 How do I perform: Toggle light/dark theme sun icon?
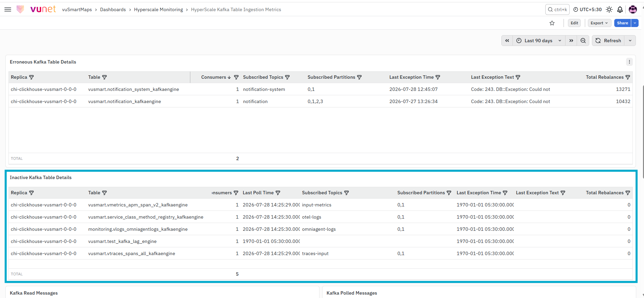(x=609, y=9)
